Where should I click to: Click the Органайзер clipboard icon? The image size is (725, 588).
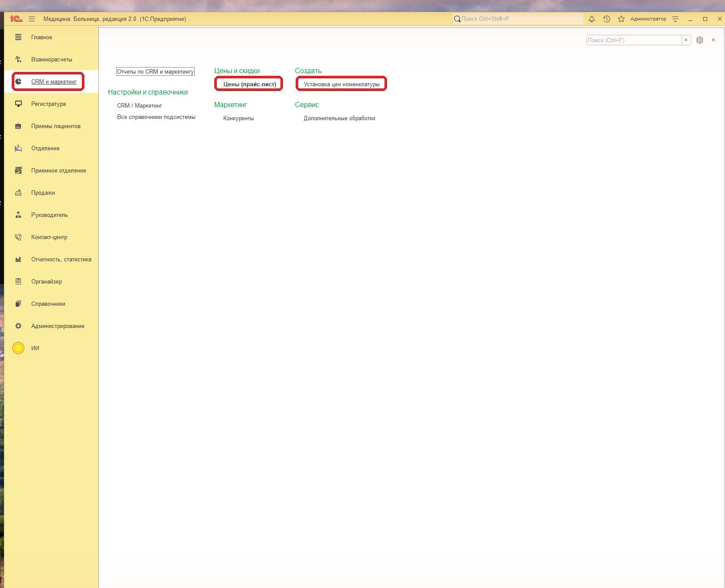tap(18, 281)
